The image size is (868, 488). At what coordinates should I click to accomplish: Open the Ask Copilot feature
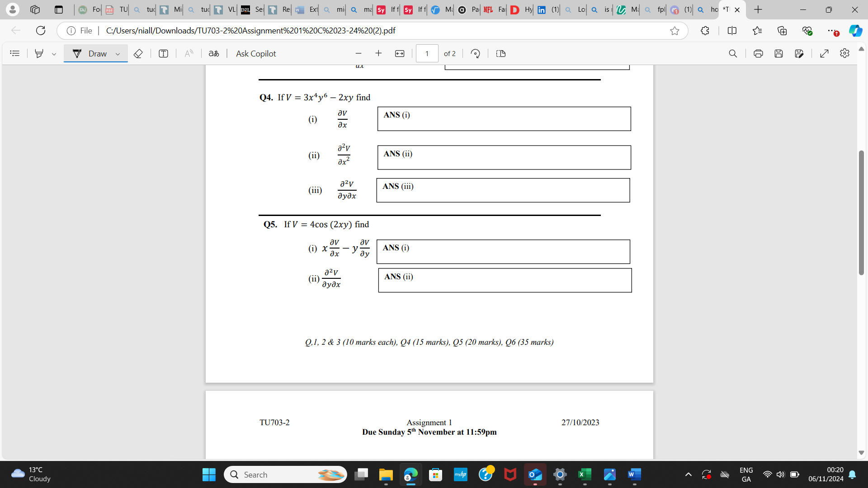[x=256, y=53]
